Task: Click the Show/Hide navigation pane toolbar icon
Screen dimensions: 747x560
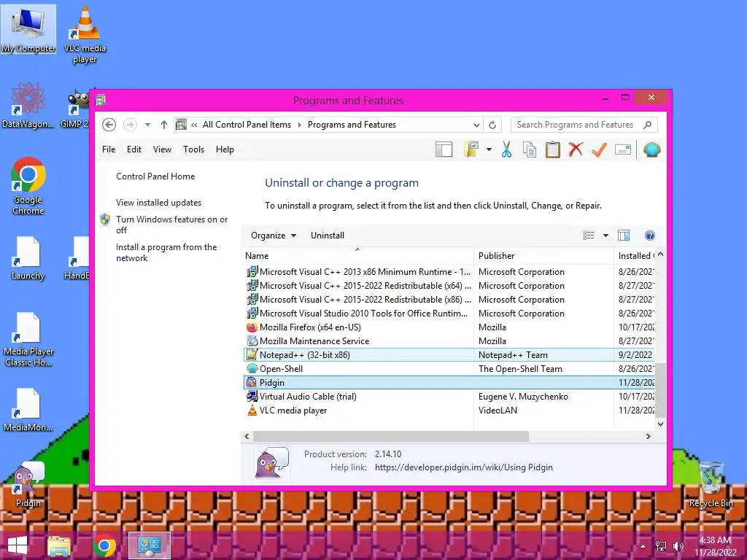Action: (x=444, y=149)
